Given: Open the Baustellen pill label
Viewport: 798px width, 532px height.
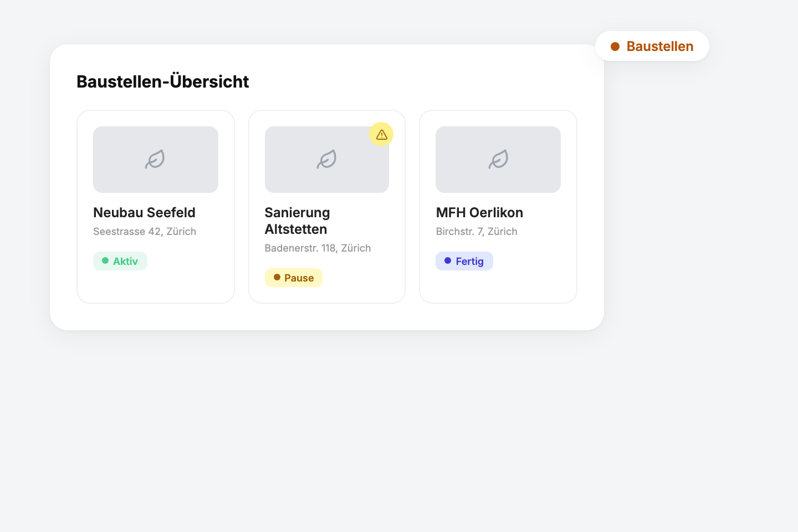Looking at the screenshot, I should click(x=659, y=47).
